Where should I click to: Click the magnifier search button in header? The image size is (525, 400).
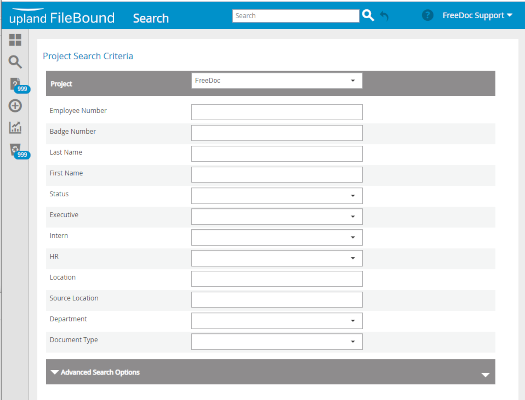[368, 15]
